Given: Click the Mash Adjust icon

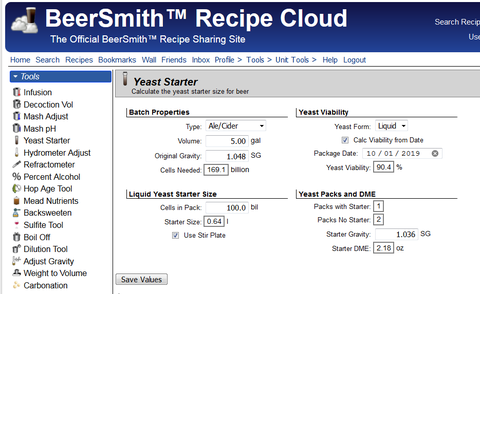Looking at the screenshot, I should (16, 116).
